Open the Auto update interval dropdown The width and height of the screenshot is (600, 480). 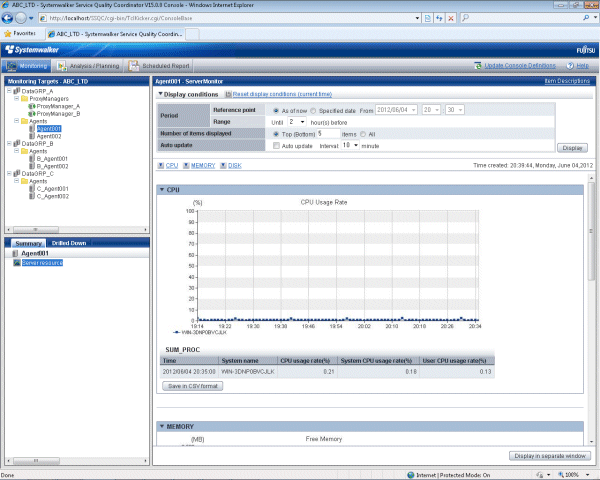[350, 145]
